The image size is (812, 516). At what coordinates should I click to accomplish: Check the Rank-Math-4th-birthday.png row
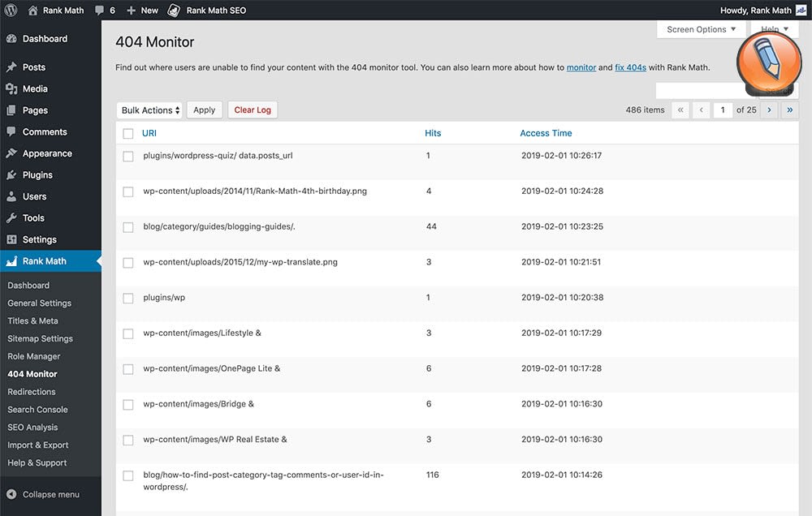tap(128, 192)
